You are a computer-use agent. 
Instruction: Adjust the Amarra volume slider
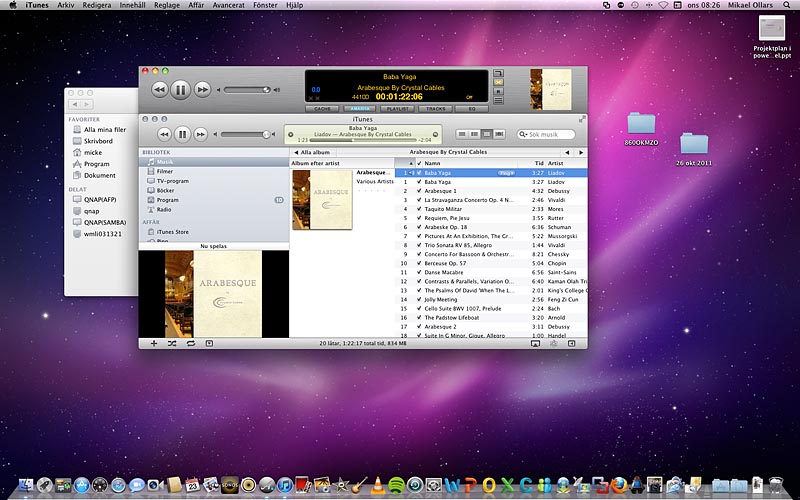[247, 90]
